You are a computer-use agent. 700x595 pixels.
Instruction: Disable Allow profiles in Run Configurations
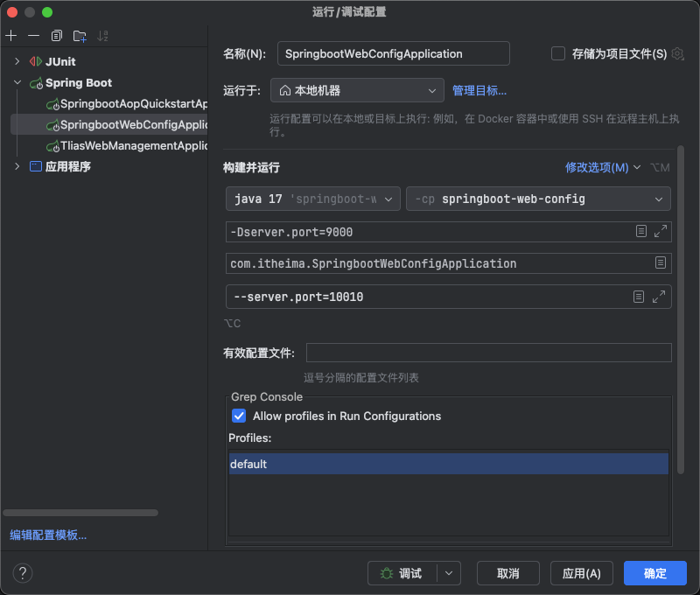[238, 416]
